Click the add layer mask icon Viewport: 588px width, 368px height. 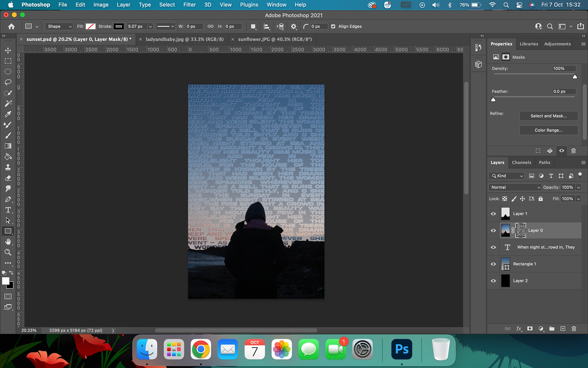pos(530,328)
